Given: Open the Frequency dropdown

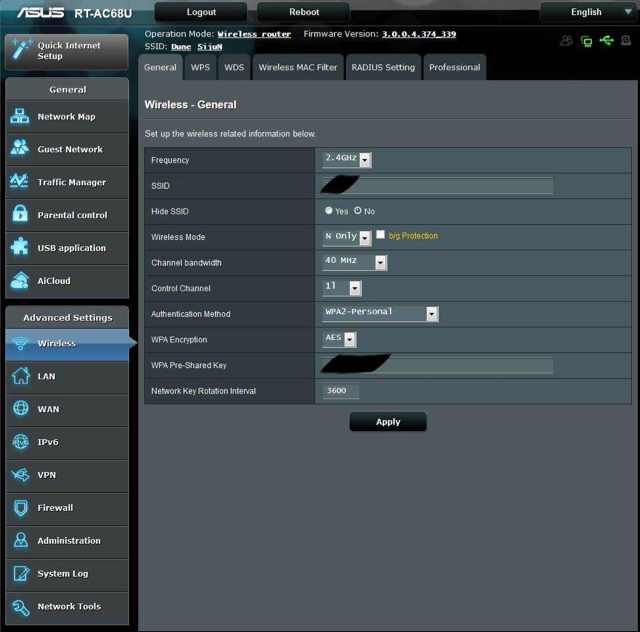Looking at the screenshot, I should 347,159.
